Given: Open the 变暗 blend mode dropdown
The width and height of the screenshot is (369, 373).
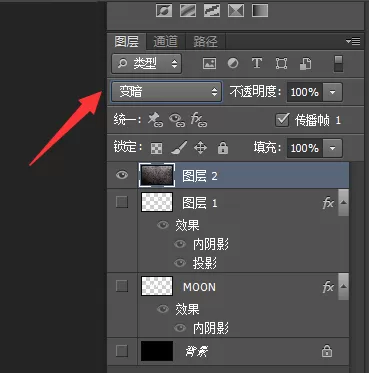Looking at the screenshot, I should tap(166, 92).
